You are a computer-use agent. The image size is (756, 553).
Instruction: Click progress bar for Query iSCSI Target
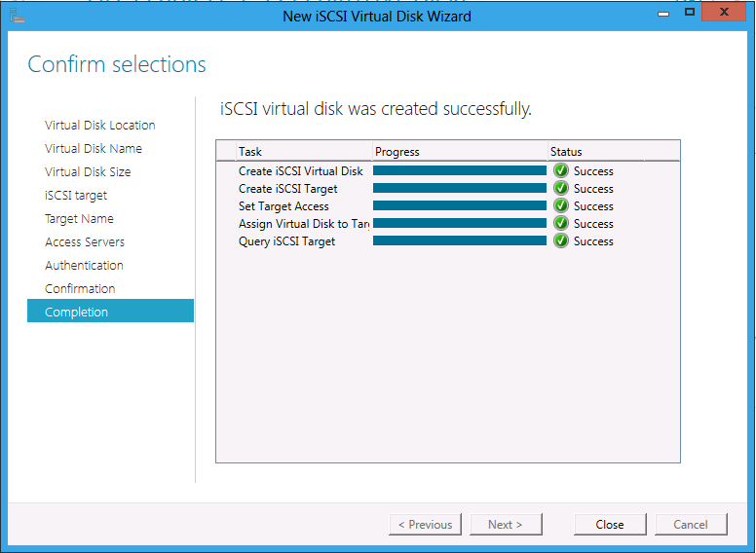coord(460,240)
